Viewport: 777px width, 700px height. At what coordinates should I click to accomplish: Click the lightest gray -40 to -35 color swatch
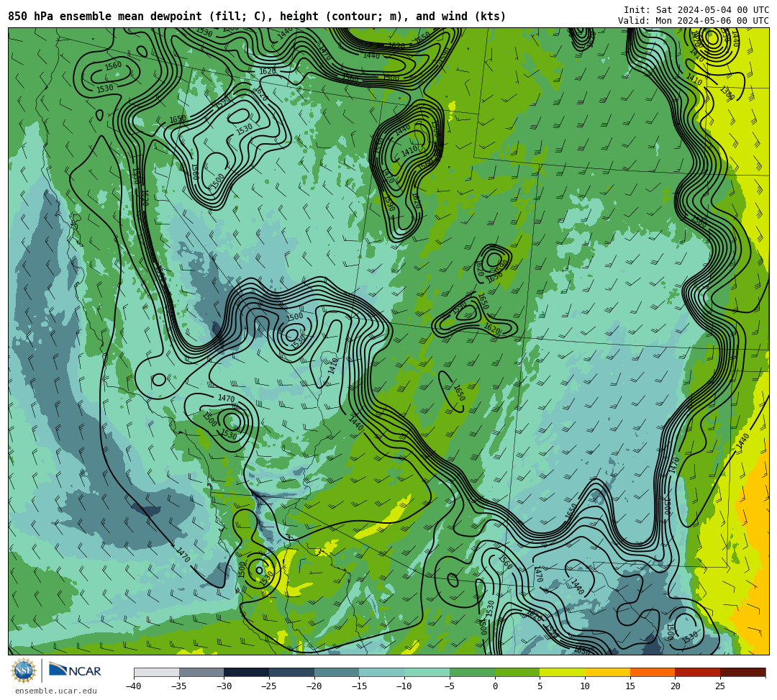coord(156,672)
